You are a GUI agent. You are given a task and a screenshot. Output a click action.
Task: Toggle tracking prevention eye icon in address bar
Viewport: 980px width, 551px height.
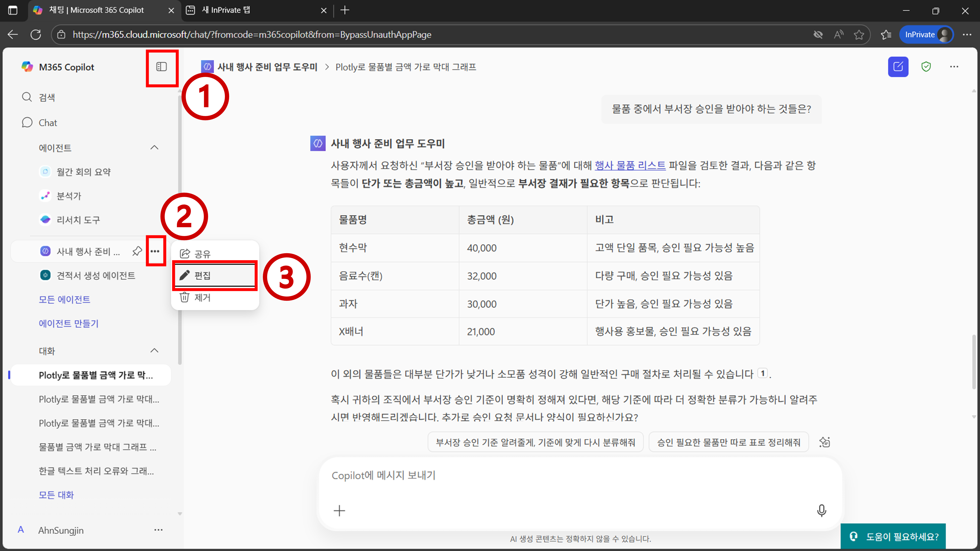coord(818,35)
